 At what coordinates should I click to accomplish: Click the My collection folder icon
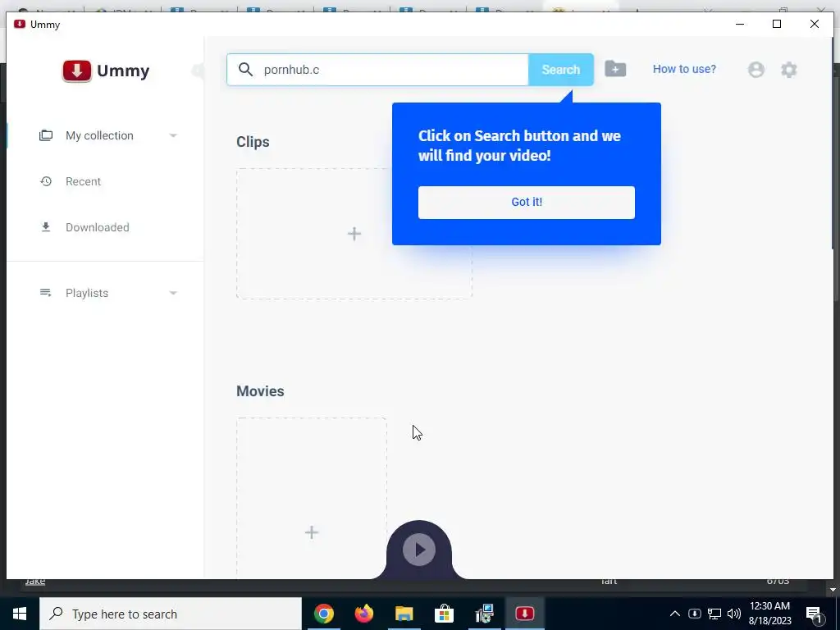click(46, 135)
